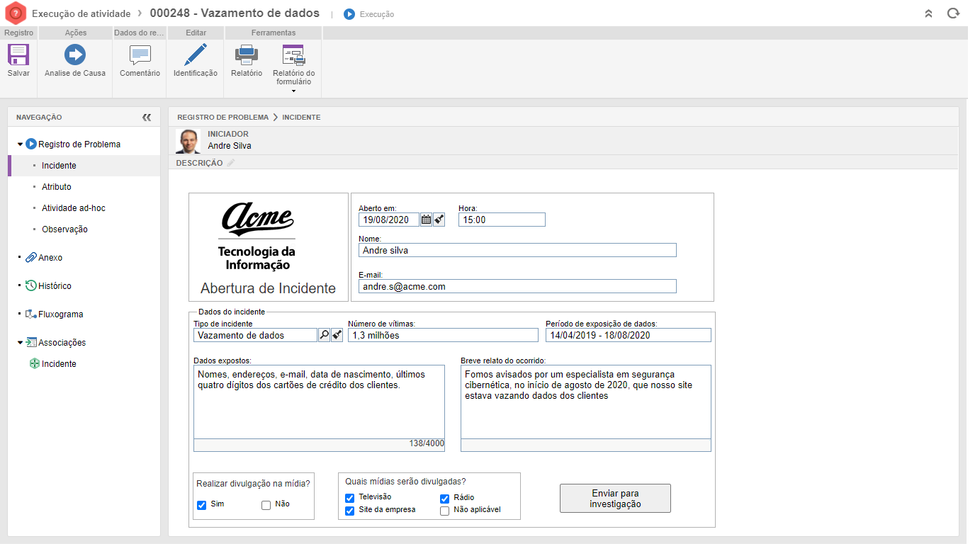This screenshot has width=980, height=556.
Task: Click magnifier icon next to Tipo de incidente
Action: (324, 335)
